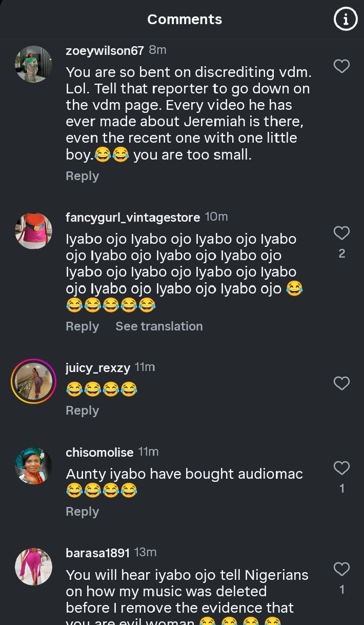View juicy_rexzy's story from the avatar ring

click(x=34, y=381)
